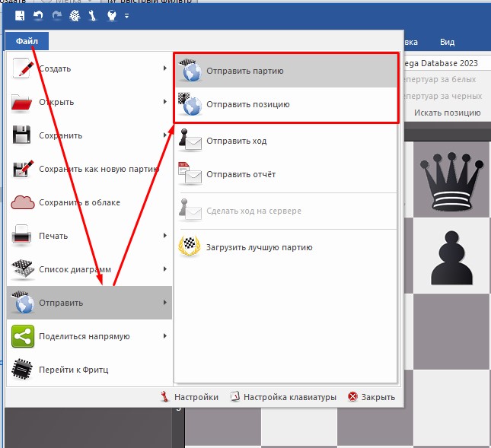Click the Отправить отчёт report icon
The height and width of the screenshot is (448, 491).
pyautogui.click(x=190, y=174)
